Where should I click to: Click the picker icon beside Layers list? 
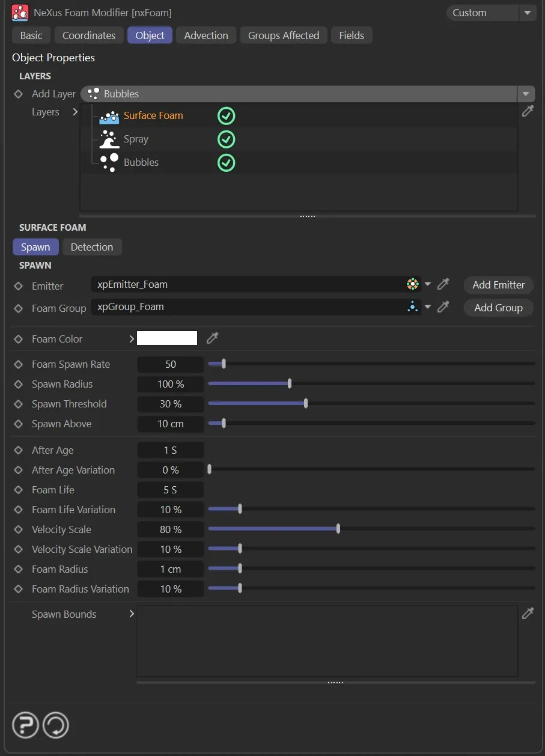pyautogui.click(x=528, y=111)
